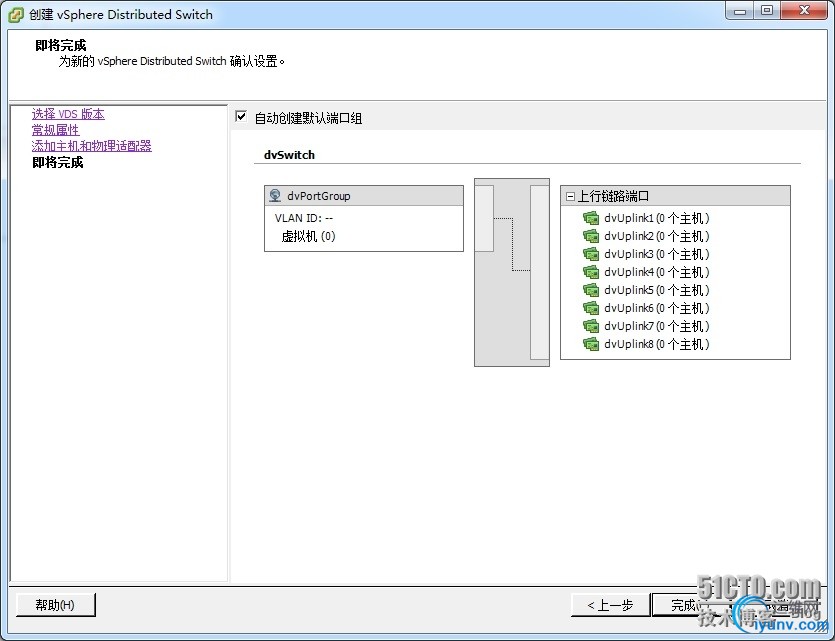Click the dvUplink1 adapter icon
835x641 pixels.
pos(591,218)
